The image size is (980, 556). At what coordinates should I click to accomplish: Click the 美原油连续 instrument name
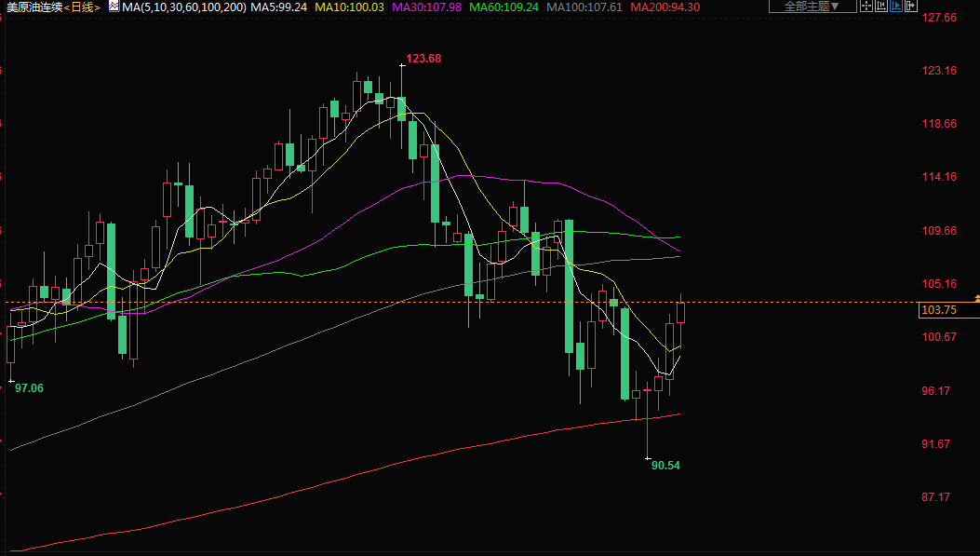[x=34, y=7]
